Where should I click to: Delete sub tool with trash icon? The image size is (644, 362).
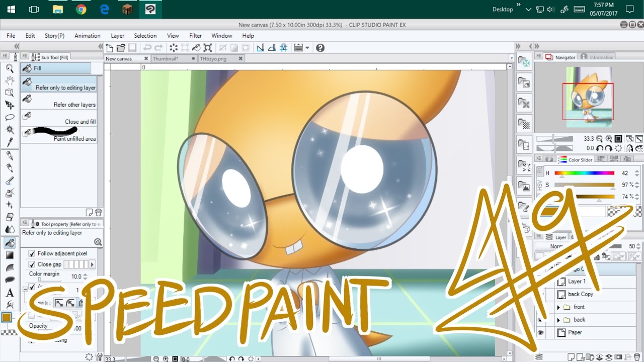point(98,213)
